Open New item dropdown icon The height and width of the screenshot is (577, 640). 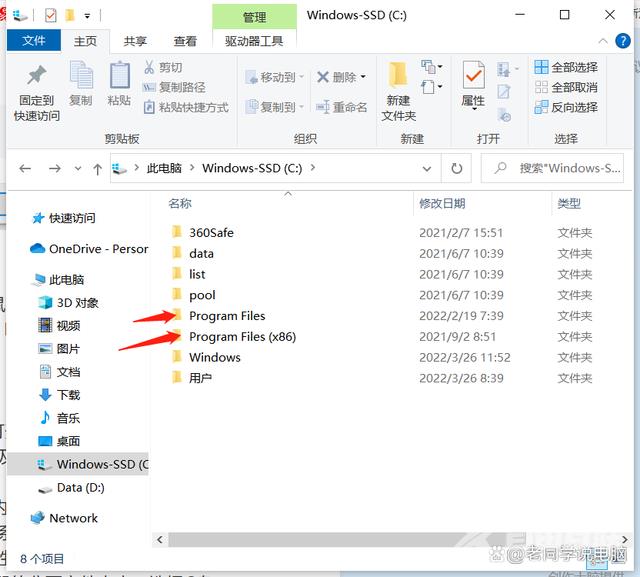[x=432, y=66]
